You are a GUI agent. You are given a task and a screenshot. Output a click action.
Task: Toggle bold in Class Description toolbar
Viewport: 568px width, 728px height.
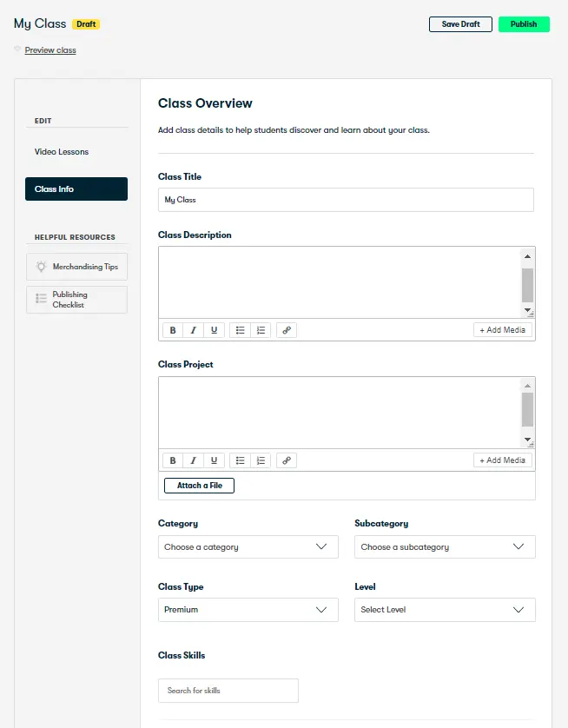[173, 330]
